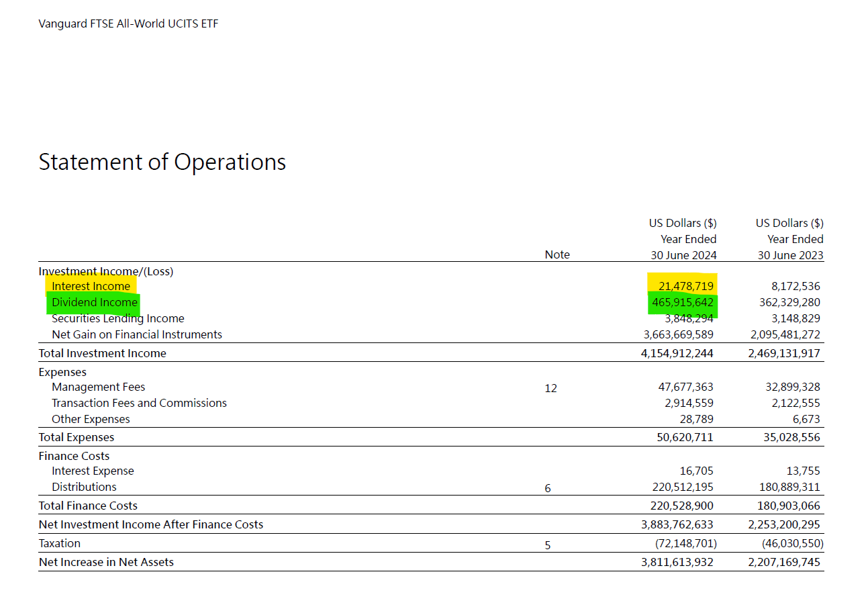Viewport: 868px width, 611px height.
Task: Click the Net Gain on Financial Instruments label
Action: coord(137,334)
